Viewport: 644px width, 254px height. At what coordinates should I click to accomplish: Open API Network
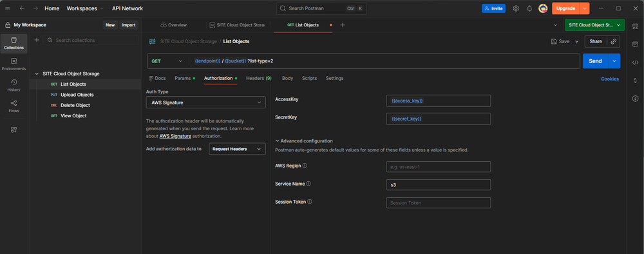[128, 8]
